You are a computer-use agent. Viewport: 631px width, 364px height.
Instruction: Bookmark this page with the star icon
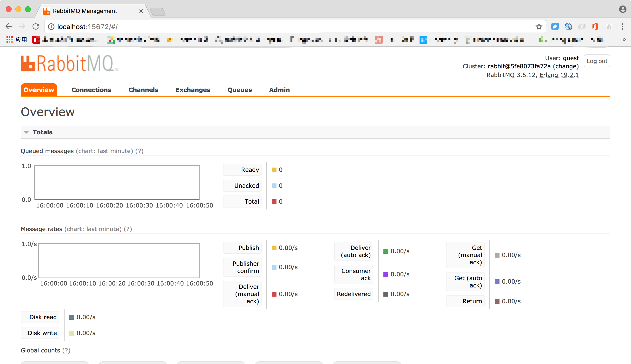click(539, 26)
